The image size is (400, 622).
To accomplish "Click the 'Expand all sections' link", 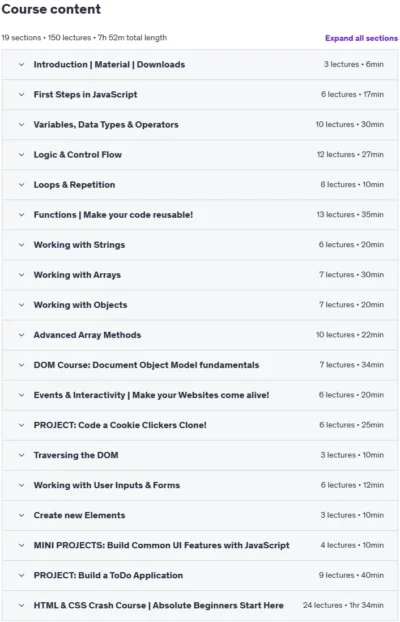I will point(361,38).
